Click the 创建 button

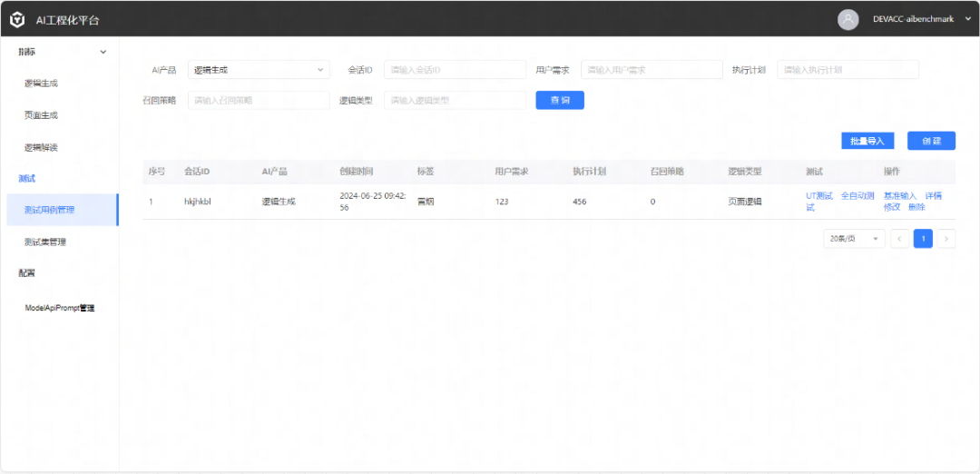931,141
